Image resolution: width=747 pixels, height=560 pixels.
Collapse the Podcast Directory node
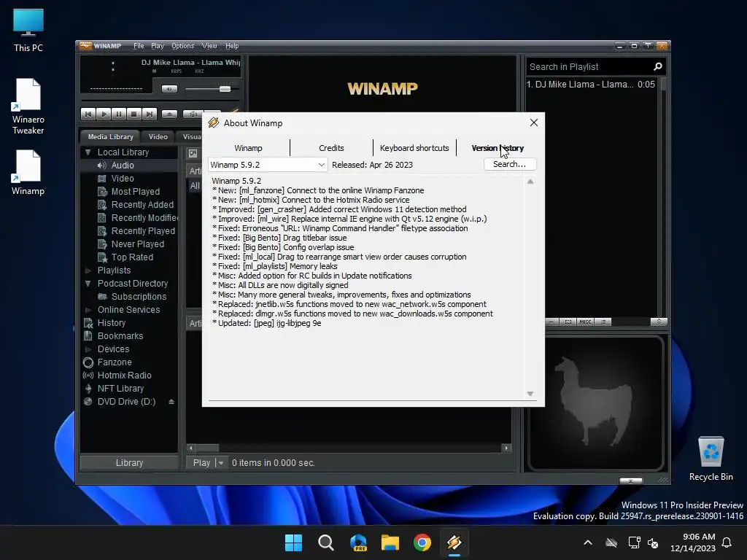(88, 284)
